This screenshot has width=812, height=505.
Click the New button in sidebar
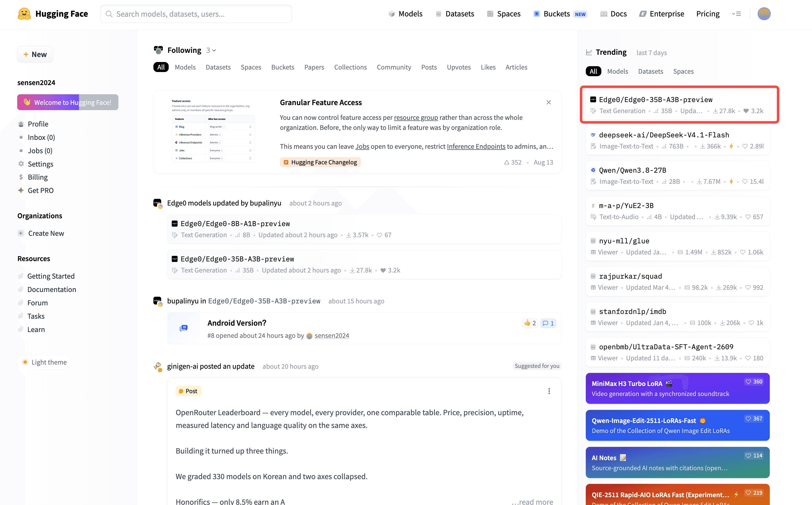point(35,54)
